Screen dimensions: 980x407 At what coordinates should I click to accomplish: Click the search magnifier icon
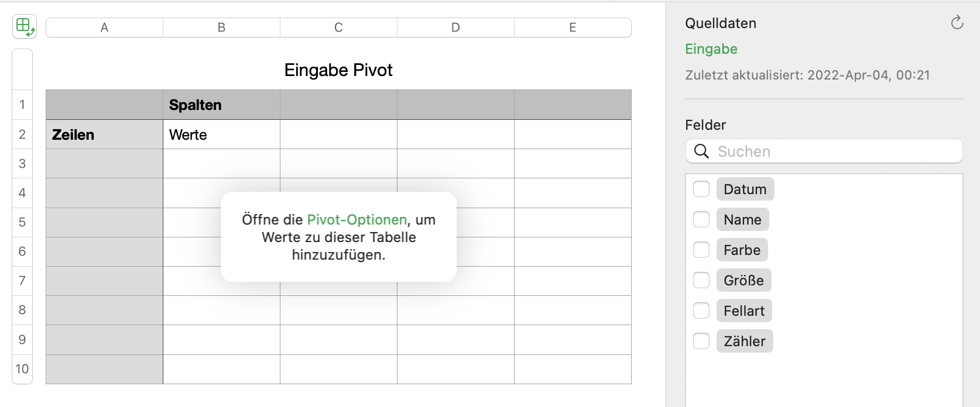(x=701, y=151)
